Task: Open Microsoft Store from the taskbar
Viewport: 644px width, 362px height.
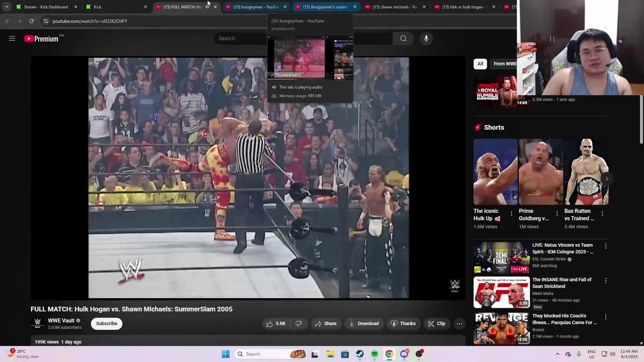Action: coord(345,354)
